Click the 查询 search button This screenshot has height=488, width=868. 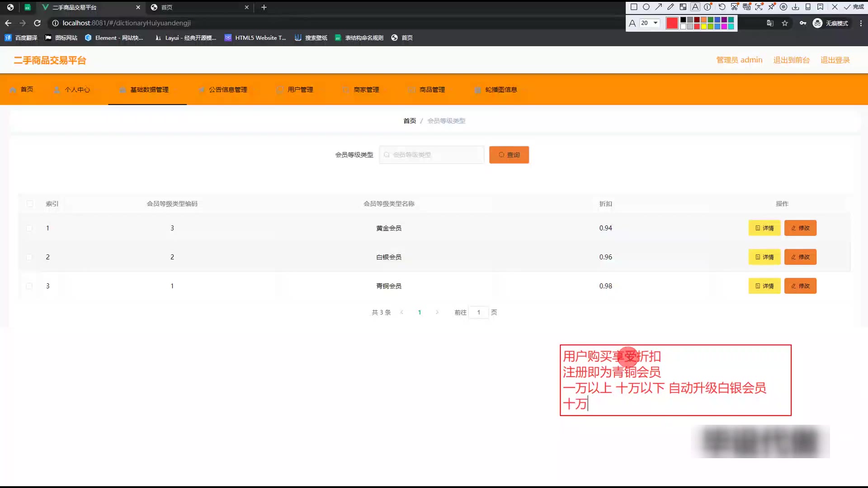tap(509, 155)
